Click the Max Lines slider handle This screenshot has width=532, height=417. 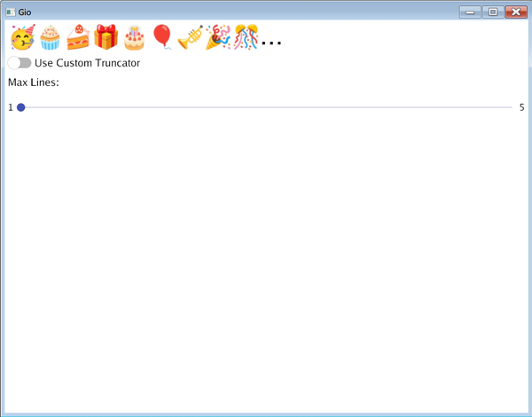pyautogui.click(x=20, y=107)
